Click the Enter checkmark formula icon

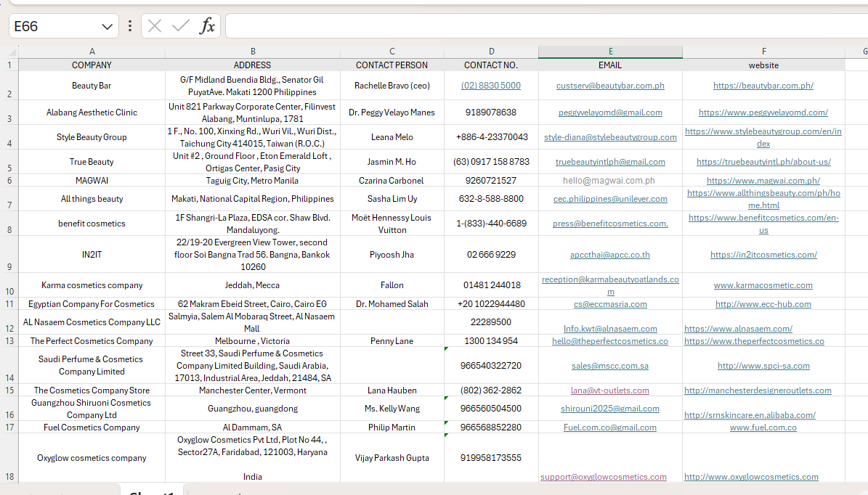tap(180, 26)
